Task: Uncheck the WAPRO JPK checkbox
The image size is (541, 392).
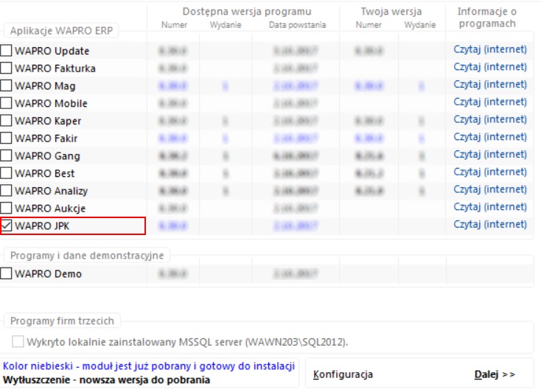Action: 6,225
